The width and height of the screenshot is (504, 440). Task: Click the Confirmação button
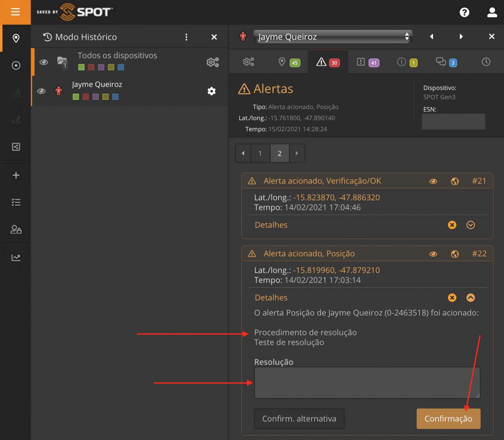pyautogui.click(x=448, y=419)
